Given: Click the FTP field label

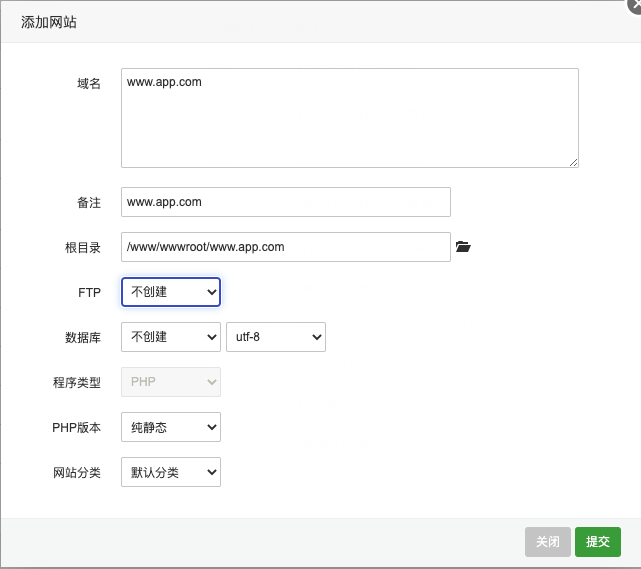Looking at the screenshot, I should [89, 292].
